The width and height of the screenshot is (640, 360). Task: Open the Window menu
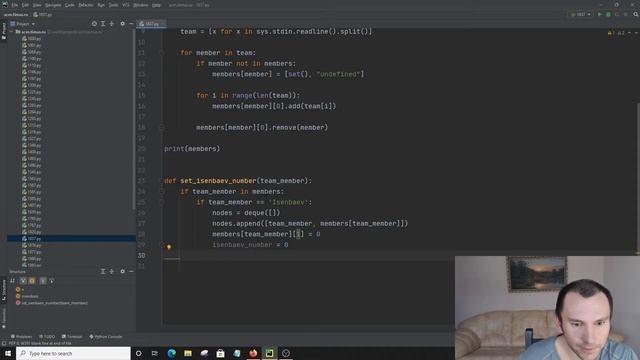141,5
